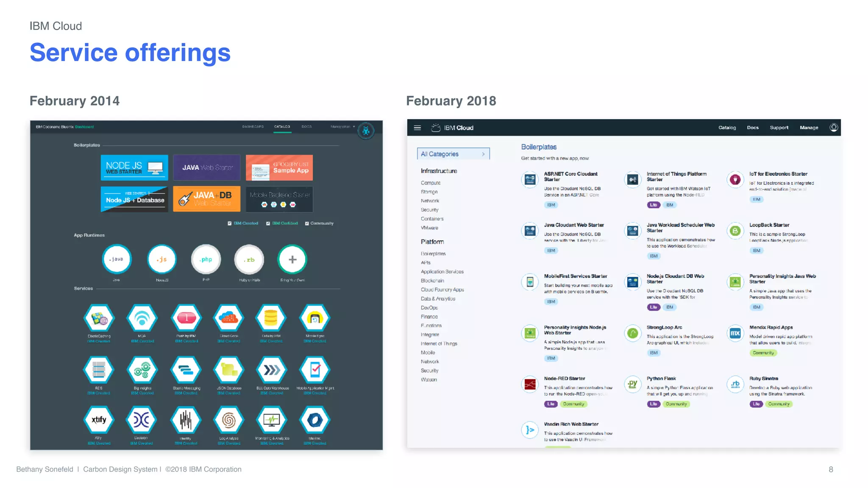Select Internet of Things category in sidebar
The height and width of the screenshot is (488, 868).
[x=439, y=344]
